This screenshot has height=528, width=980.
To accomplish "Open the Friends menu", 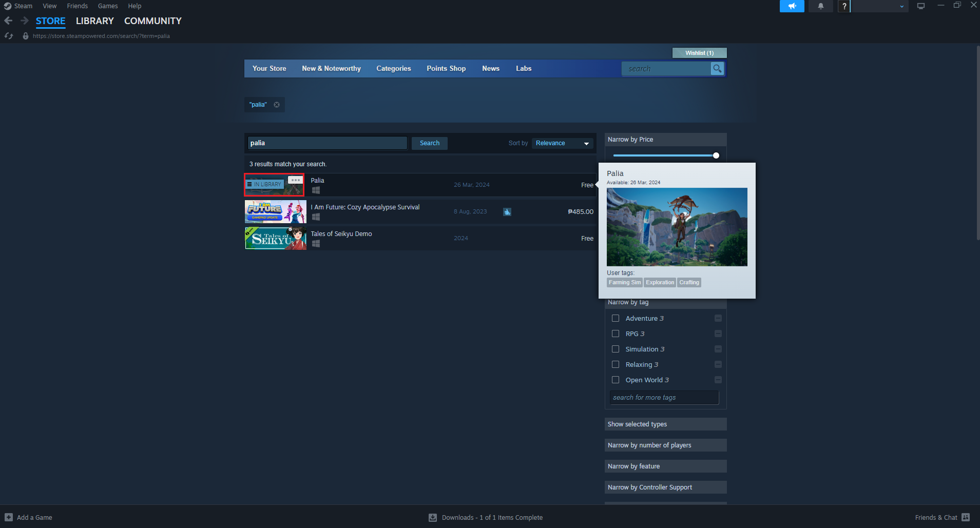I will click(77, 6).
